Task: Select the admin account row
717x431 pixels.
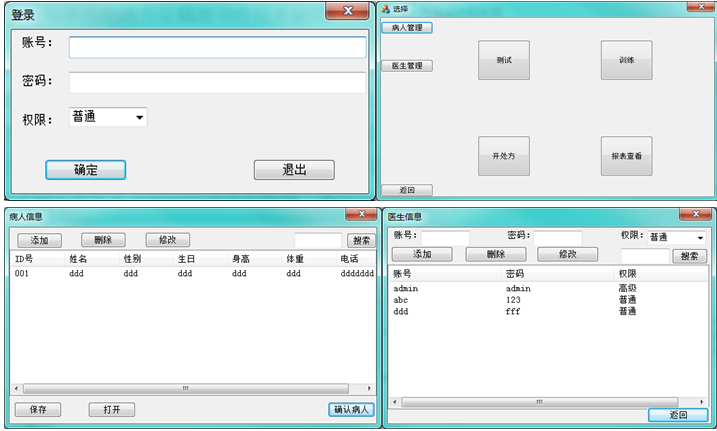Action: 548,288
